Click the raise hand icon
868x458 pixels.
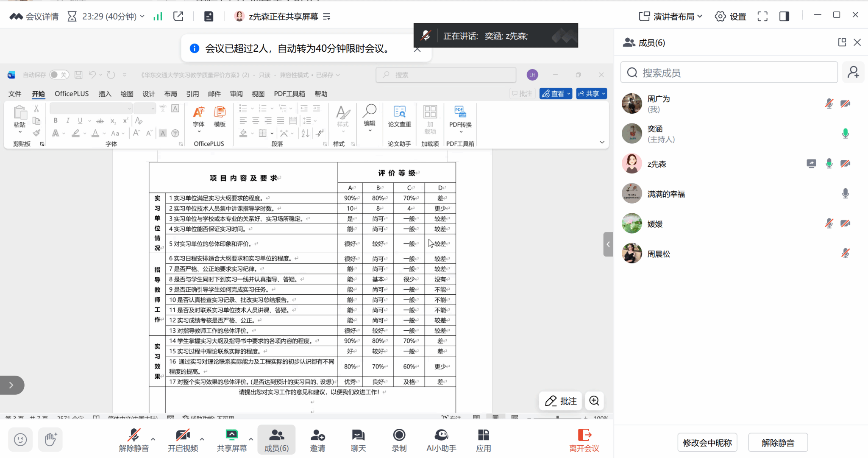pyautogui.click(x=50, y=439)
